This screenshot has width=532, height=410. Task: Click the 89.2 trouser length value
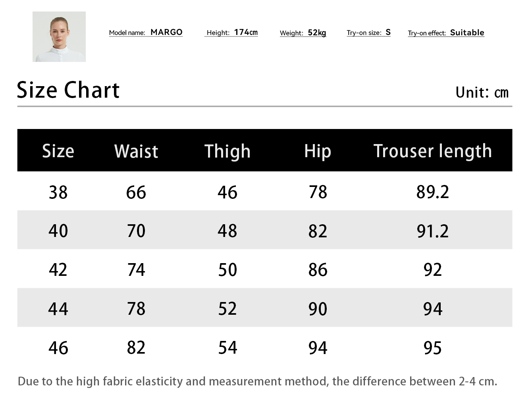tap(432, 192)
